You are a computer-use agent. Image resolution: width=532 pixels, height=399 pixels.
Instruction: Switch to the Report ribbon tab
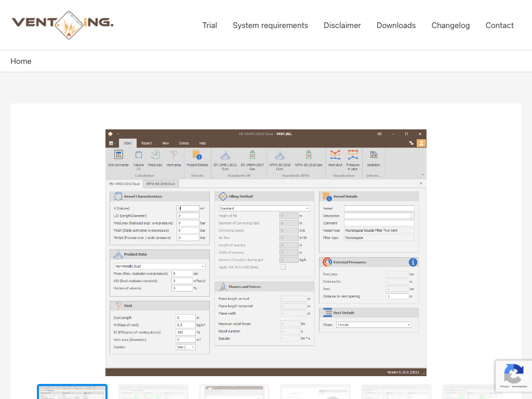pyautogui.click(x=147, y=143)
